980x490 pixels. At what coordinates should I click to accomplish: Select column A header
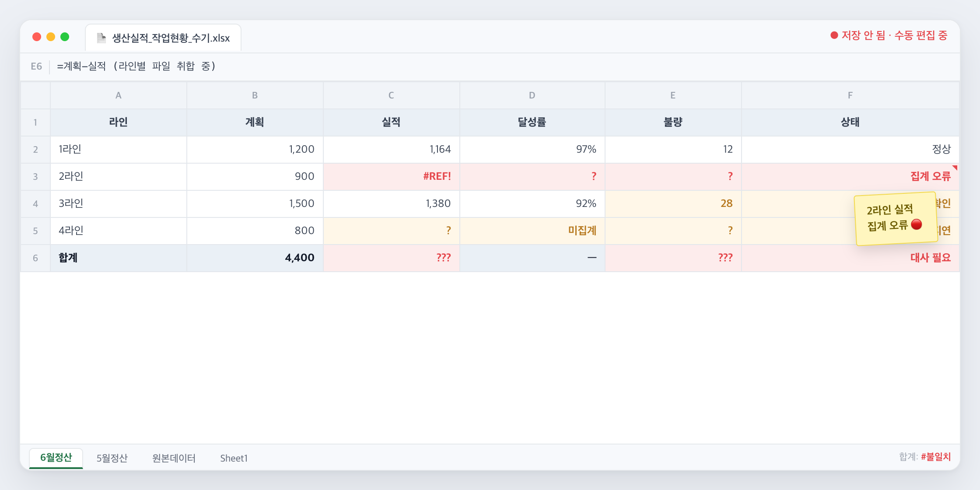119,95
